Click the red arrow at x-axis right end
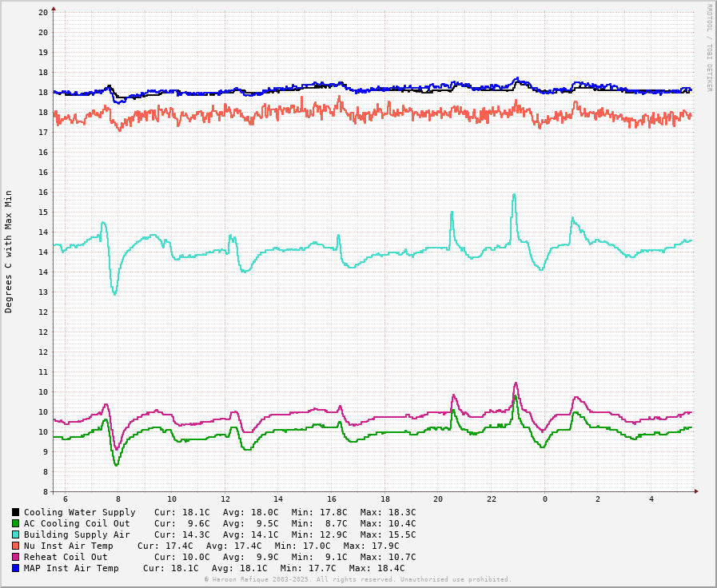Image resolution: width=717 pixels, height=588 pixels. tap(696, 491)
